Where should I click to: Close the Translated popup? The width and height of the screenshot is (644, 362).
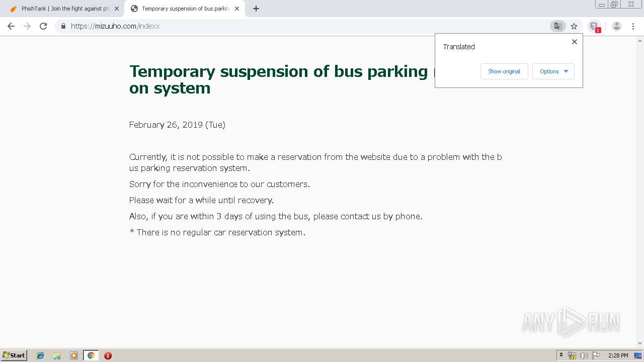coord(574,42)
